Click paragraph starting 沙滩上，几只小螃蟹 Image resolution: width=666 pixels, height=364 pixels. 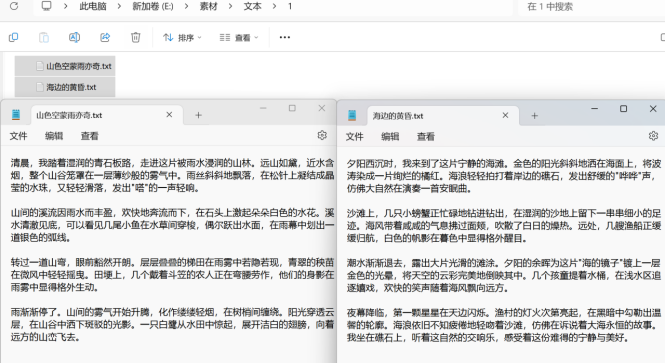pos(504,226)
